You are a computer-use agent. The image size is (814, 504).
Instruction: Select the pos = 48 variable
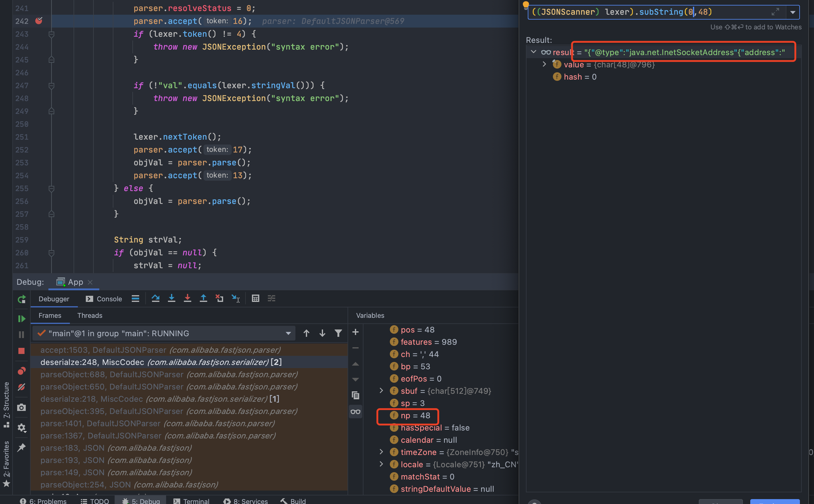click(x=412, y=329)
